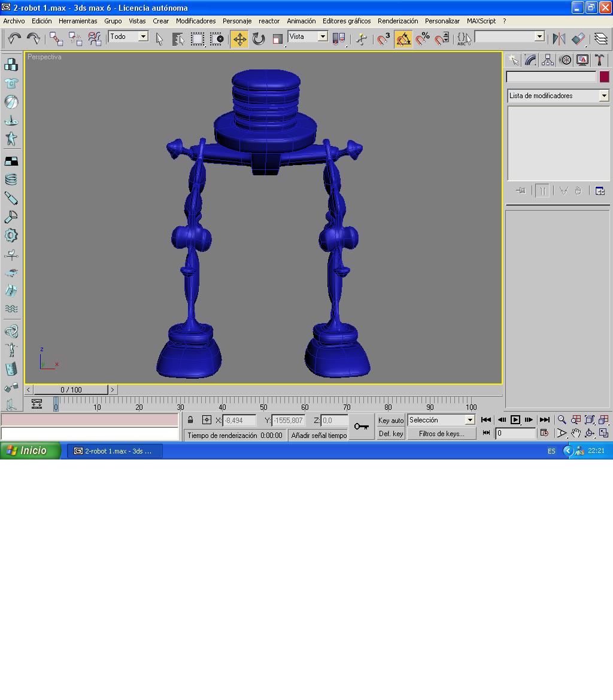Toggle Absolute/Offset transform type-in mode
Viewport: 613px width, 700px height.
(207, 420)
